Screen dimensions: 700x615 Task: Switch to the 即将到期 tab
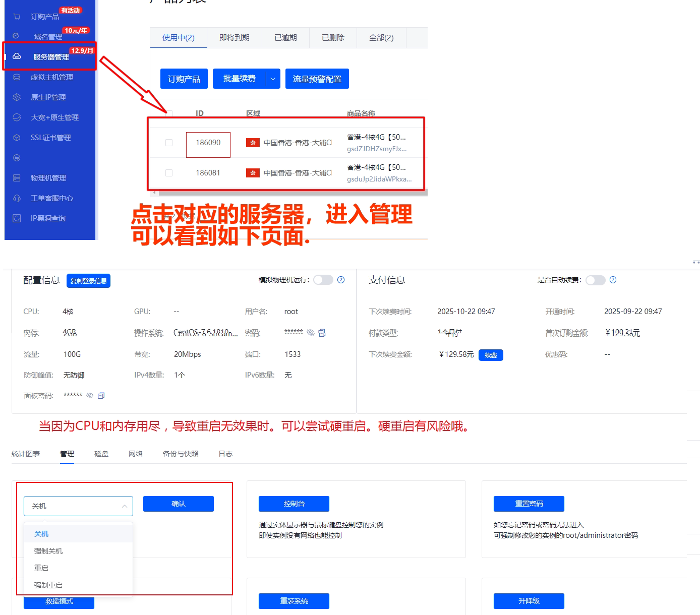[235, 38]
